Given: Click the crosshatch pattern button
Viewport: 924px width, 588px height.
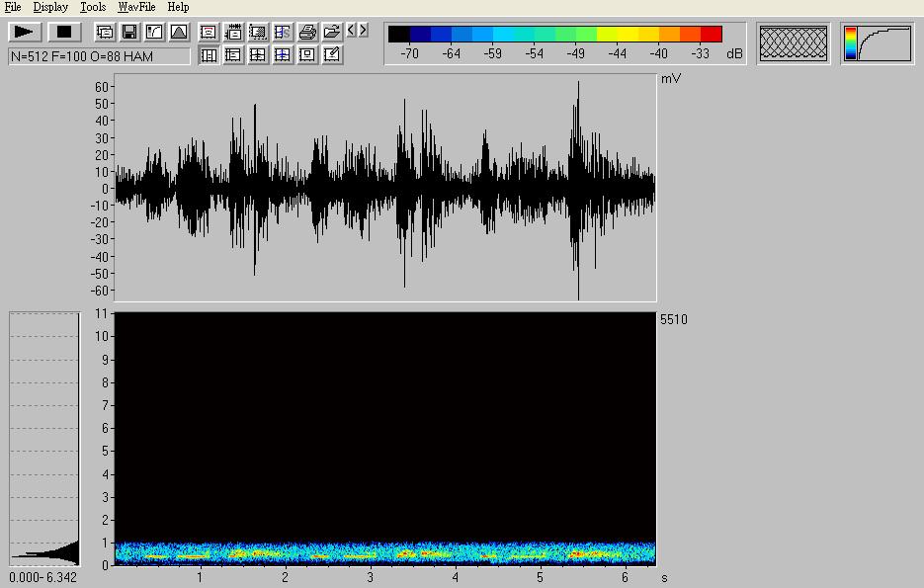Looking at the screenshot, I should 793,43.
